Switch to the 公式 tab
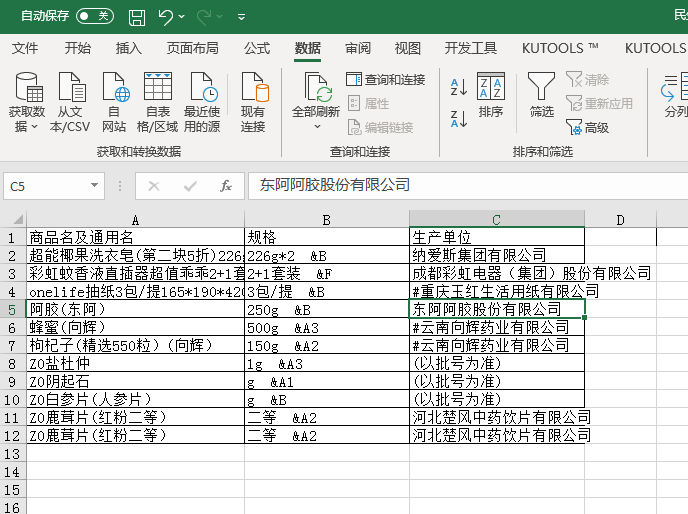688x514 pixels. click(x=257, y=48)
